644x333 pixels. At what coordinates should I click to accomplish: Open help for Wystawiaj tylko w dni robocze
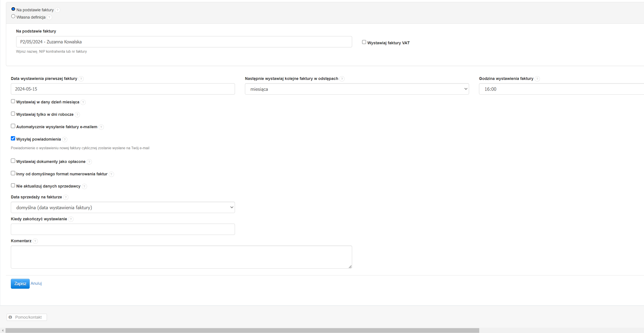pos(77,114)
